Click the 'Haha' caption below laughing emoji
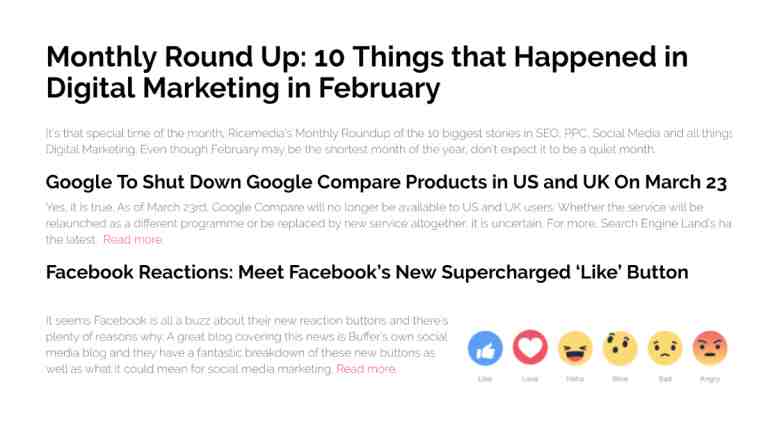The width and height of the screenshot is (768, 429). pyautogui.click(x=575, y=379)
